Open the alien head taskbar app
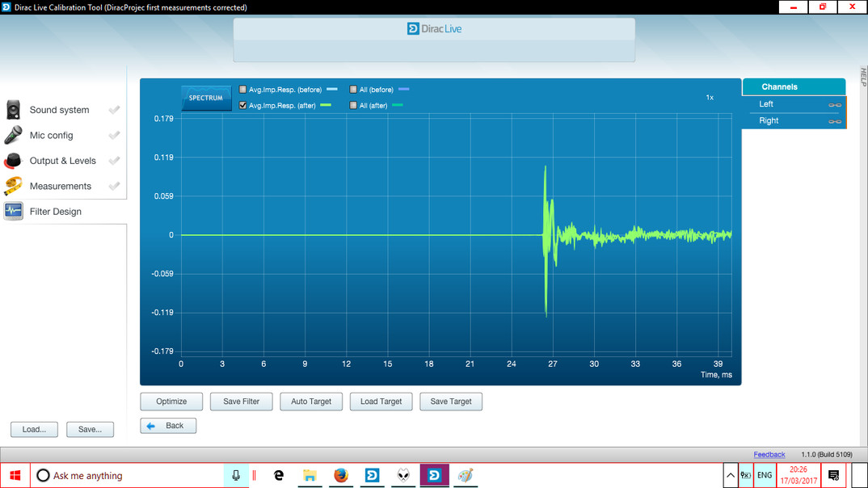This screenshot has width=868, height=488. coord(403,475)
